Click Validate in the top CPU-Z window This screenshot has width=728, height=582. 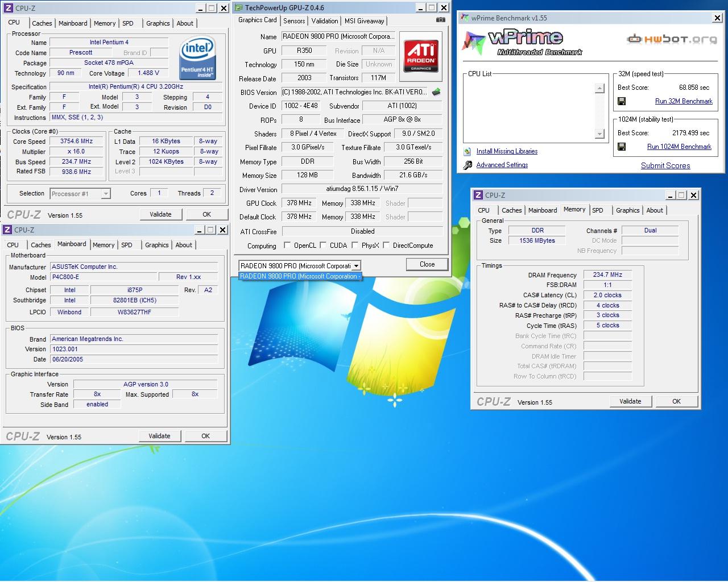coord(160,214)
